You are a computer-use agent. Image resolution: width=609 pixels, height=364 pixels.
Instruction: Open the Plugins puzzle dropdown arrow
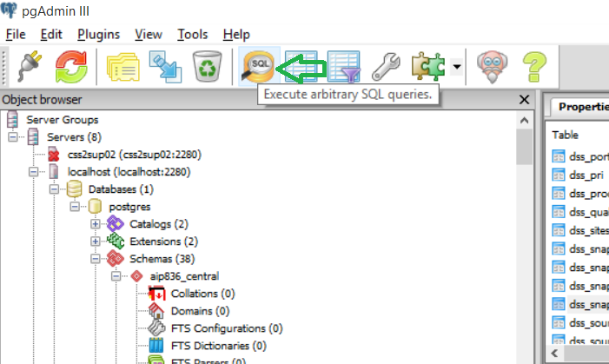click(x=456, y=66)
